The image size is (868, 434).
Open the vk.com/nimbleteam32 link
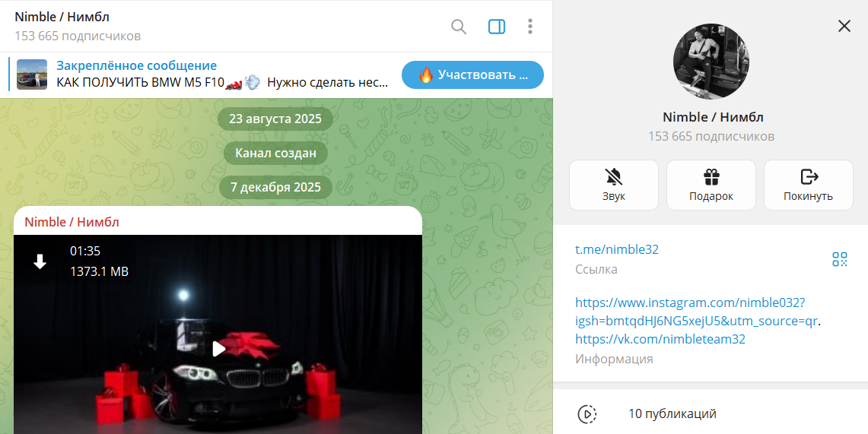tap(660, 339)
